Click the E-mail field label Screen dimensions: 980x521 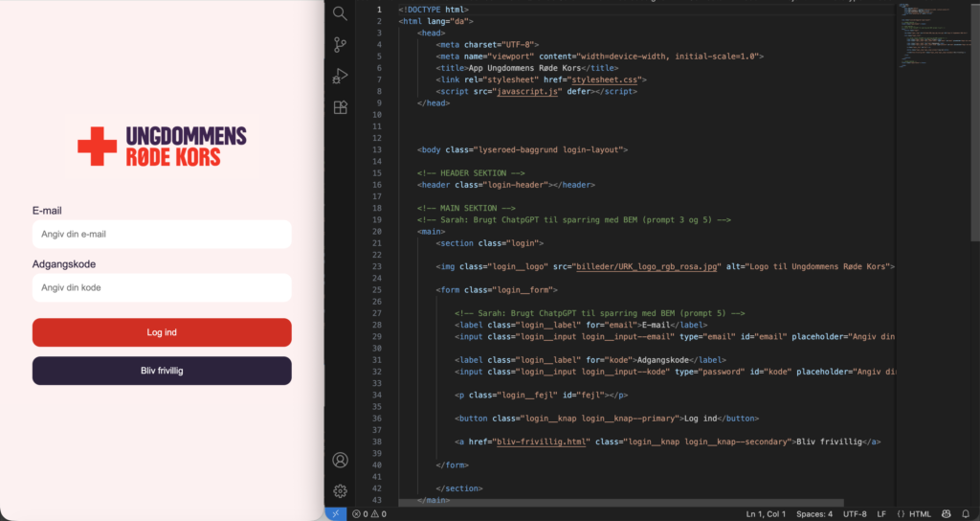click(47, 211)
